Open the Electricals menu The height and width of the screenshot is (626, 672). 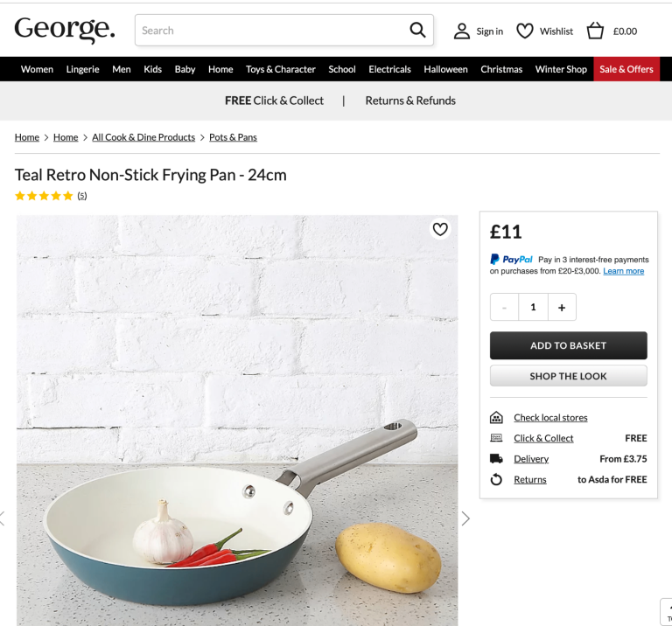pyautogui.click(x=389, y=69)
